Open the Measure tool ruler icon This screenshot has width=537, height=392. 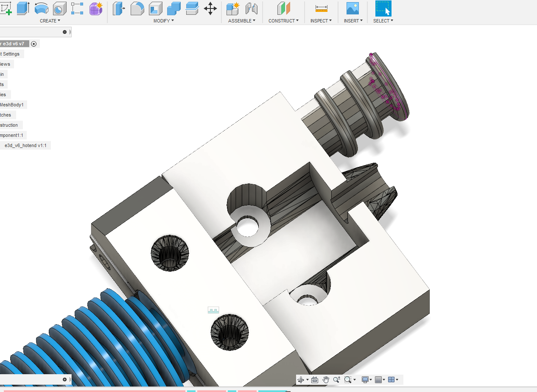pyautogui.click(x=322, y=8)
